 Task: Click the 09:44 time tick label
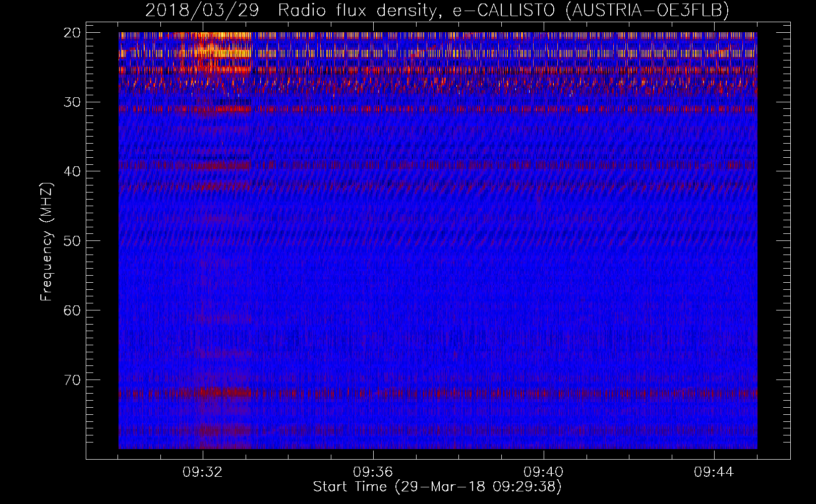[714, 472]
